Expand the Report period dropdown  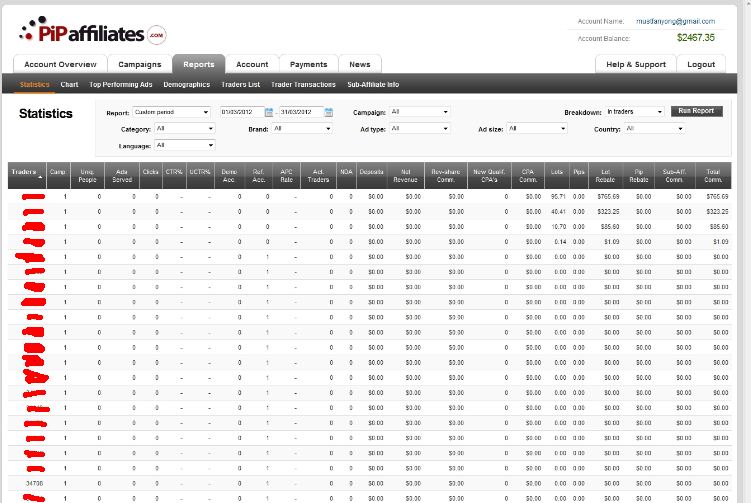(x=171, y=112)
